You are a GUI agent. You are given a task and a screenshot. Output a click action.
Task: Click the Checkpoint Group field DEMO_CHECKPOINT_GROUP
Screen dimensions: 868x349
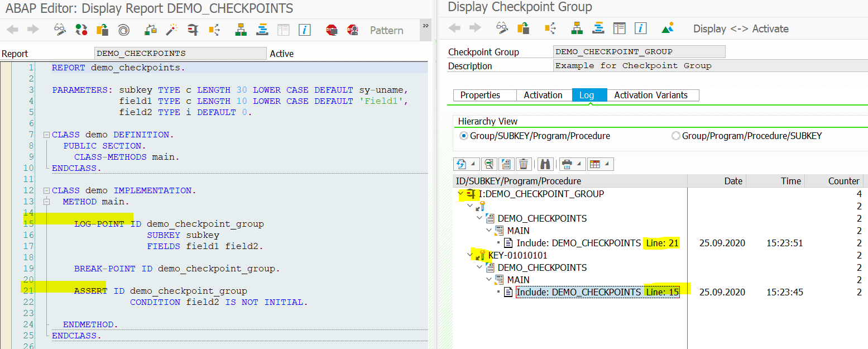point(640,51)
